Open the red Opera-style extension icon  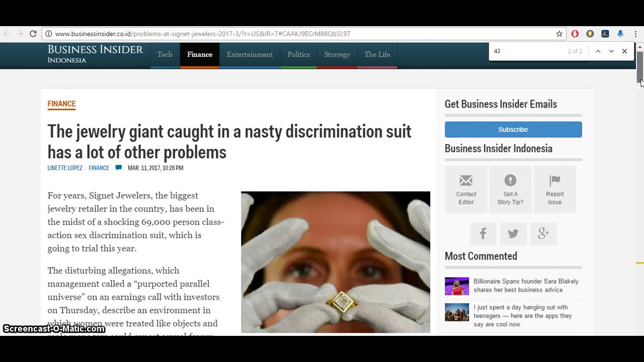[575, 34]
